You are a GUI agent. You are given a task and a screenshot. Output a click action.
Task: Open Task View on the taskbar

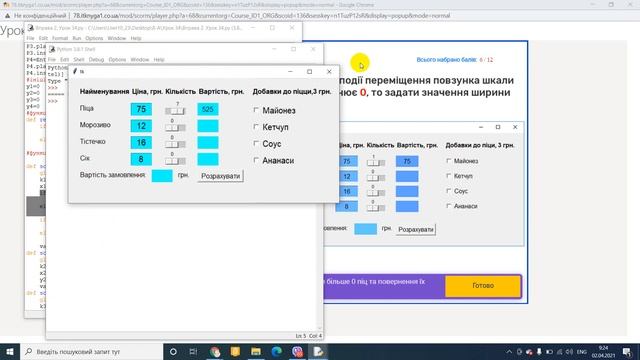coord(193,351)
